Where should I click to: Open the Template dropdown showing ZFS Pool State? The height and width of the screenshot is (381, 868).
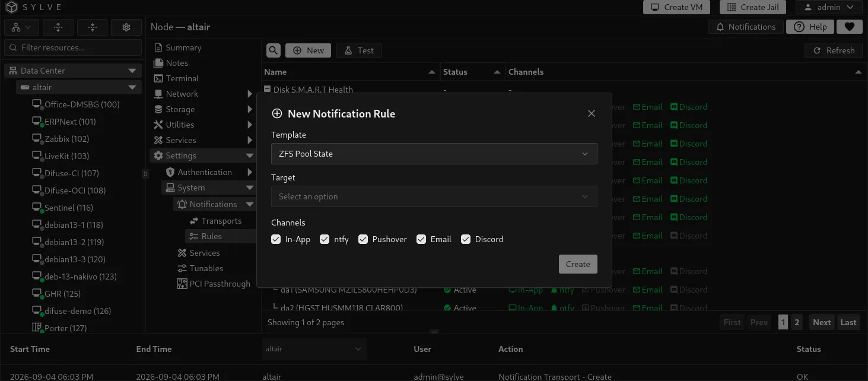coord(434,154)
